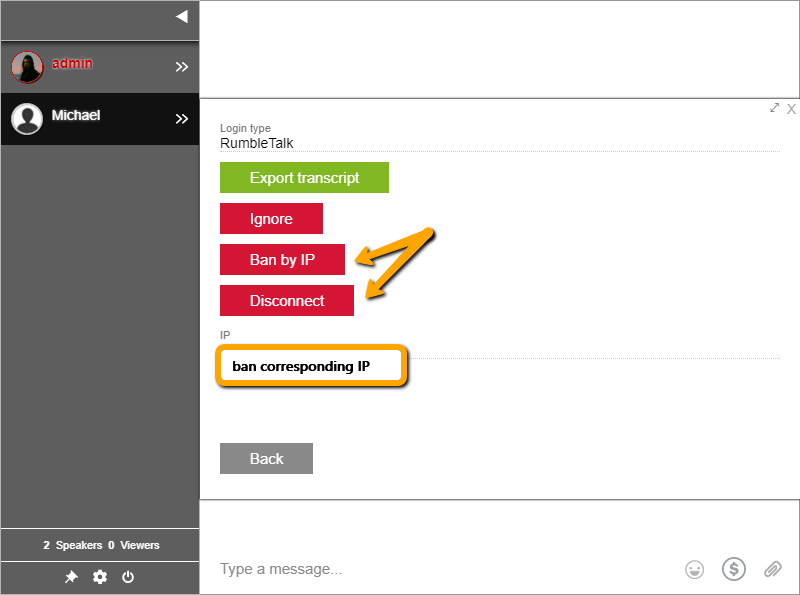
Task: Ban the user with Ban by IP
Action: (282, 260)
